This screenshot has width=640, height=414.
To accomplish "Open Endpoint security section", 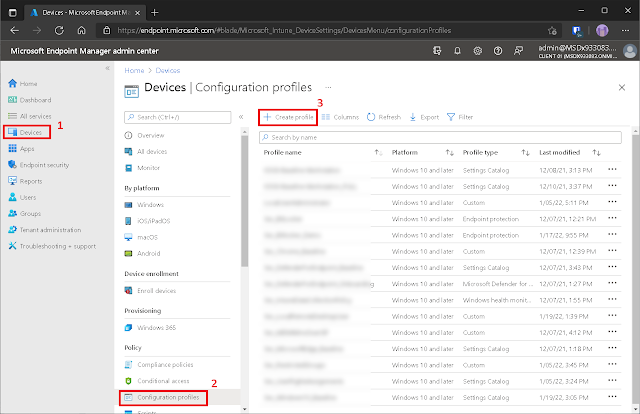I will [x=39, y=165].
